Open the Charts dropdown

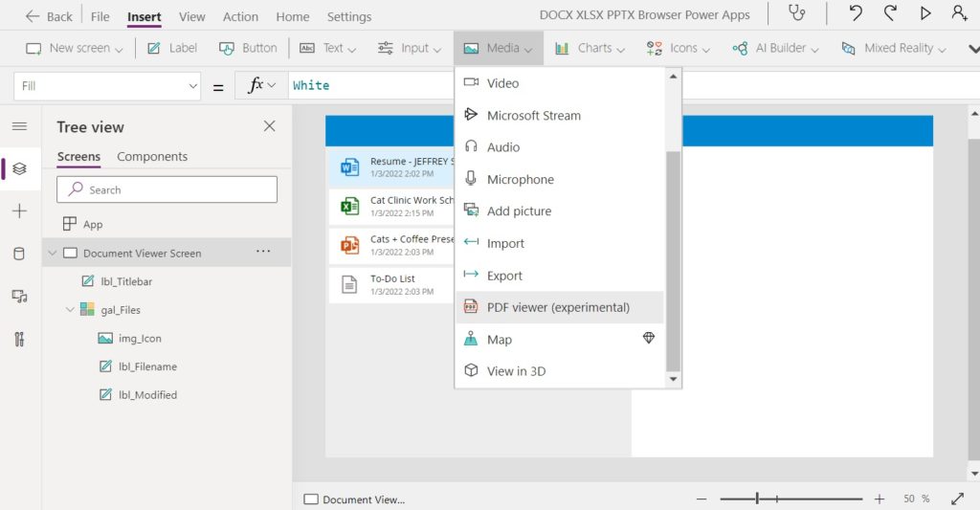[590, 48]
